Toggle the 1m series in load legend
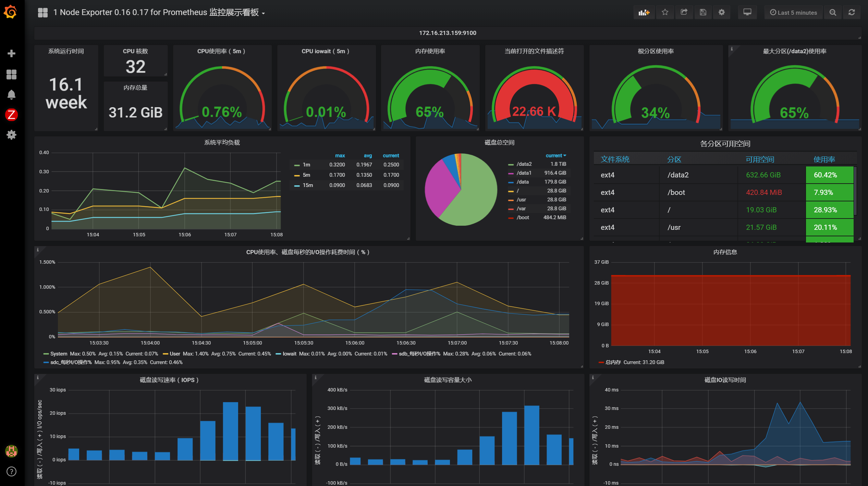This screenshot has height=486, width=868. click(306, 165)
